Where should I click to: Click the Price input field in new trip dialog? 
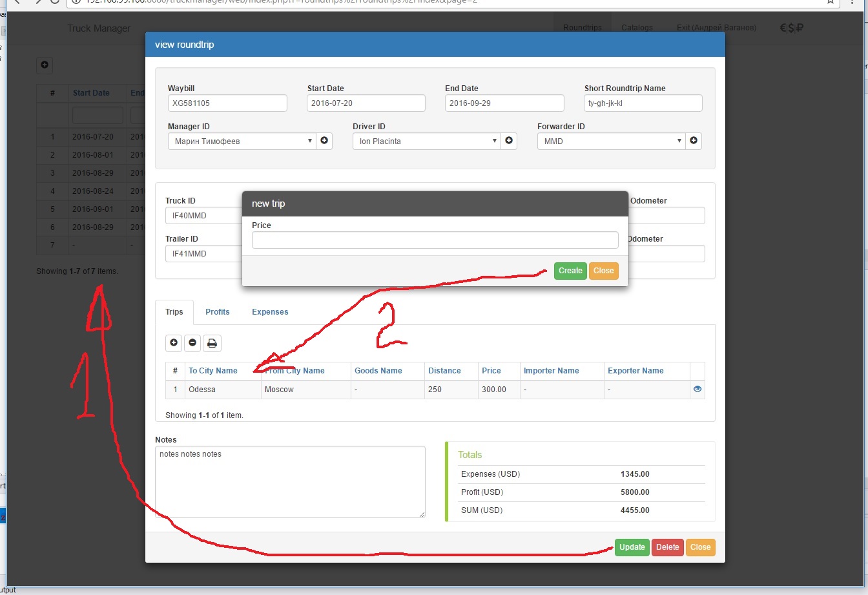pos(435,240)
